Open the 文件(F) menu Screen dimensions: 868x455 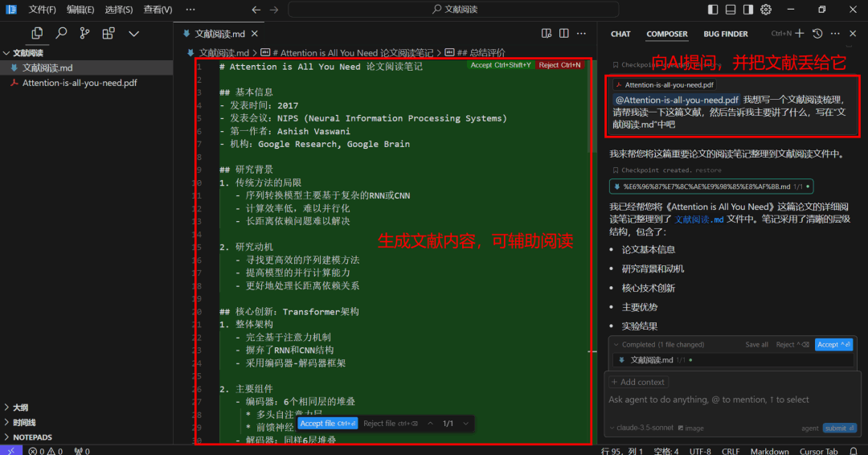pos(42,10)
